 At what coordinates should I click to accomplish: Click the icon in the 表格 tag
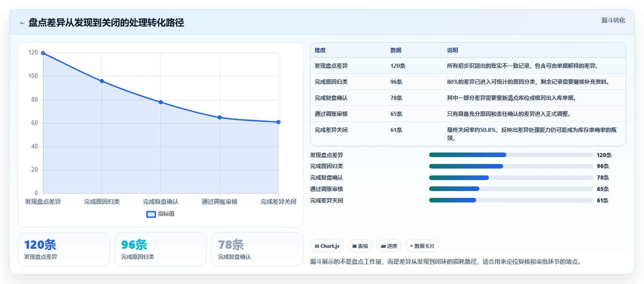354,246
